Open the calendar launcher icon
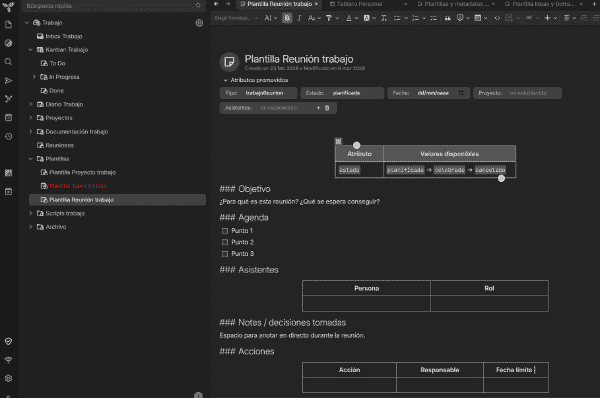This screenshot has width=600, height=398. (8, 117)
